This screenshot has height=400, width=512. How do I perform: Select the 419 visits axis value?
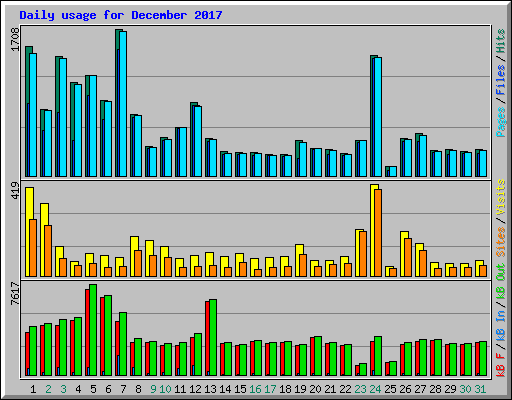(15, 190)
